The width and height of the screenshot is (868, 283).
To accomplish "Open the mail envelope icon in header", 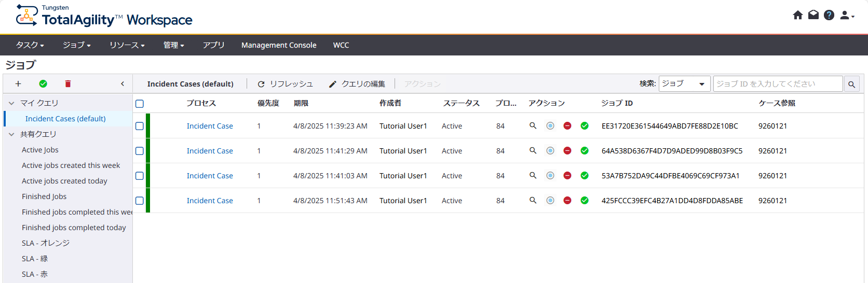I will click(813, 15).
